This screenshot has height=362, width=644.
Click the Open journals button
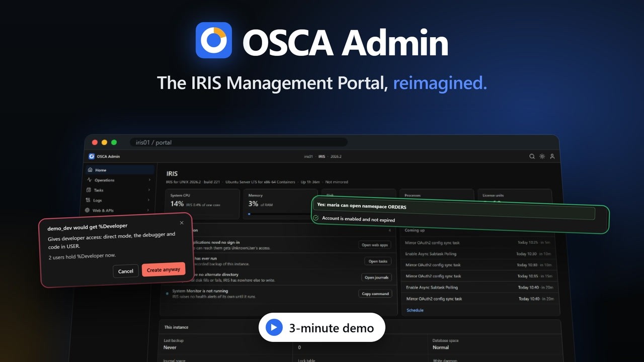tap(376, 277)
